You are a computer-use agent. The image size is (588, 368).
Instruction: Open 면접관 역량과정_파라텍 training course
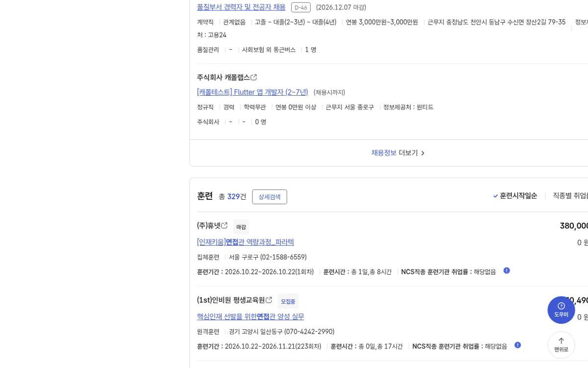click(x=245, y=242)
